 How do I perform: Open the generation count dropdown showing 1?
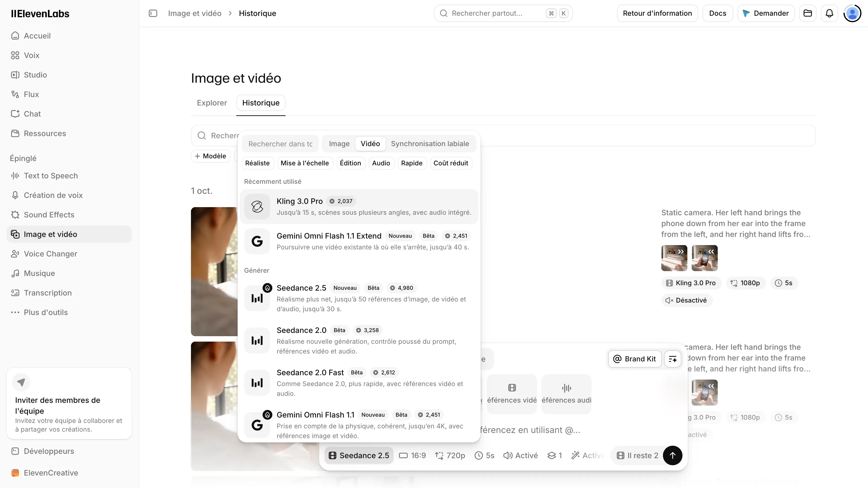pyautogui.click(x=555, y=455)
